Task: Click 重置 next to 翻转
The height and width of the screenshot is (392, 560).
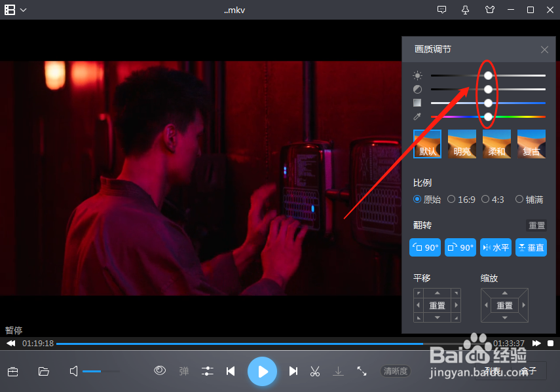Action: (536, 225)
